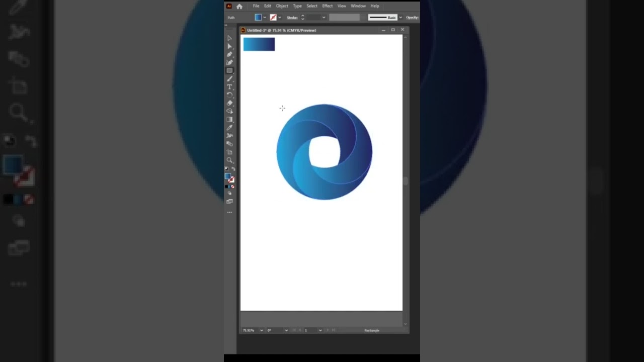Open the Basic brush definition dropdown
The height and width of the screenshot is (362, 644).
point(400,18)
